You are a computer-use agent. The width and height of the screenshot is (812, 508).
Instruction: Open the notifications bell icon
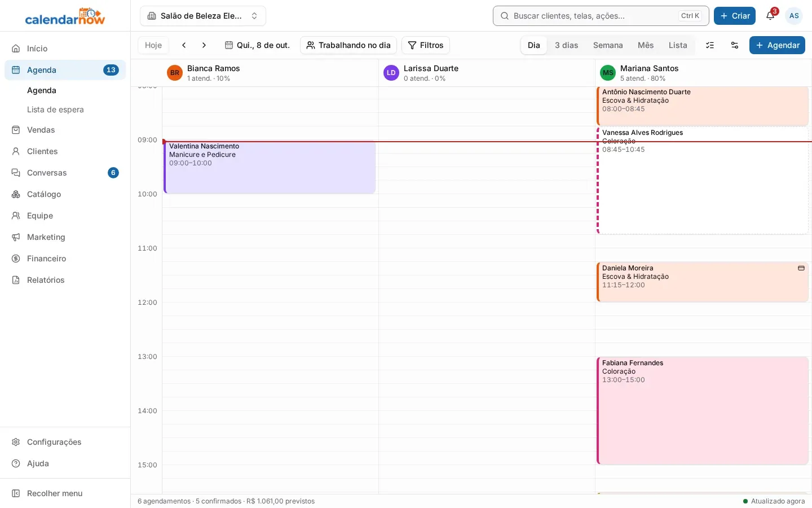(770, 16)
